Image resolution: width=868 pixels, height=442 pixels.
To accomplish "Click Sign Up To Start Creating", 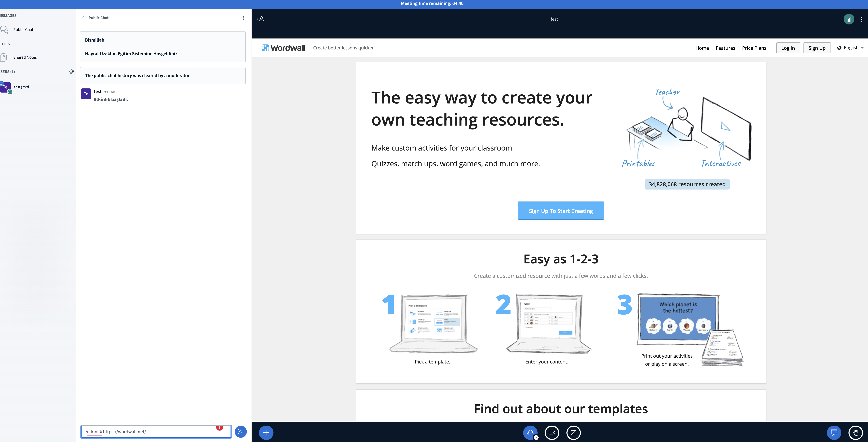I will (560, 211).
